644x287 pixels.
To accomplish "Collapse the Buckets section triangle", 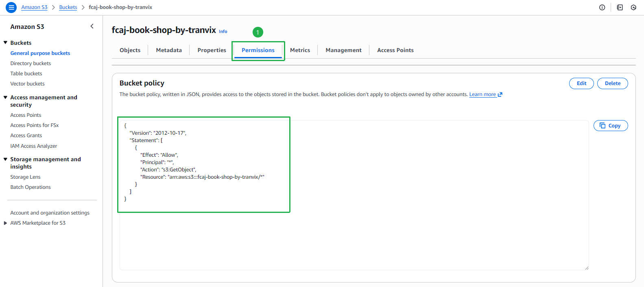I will (5, 43).
